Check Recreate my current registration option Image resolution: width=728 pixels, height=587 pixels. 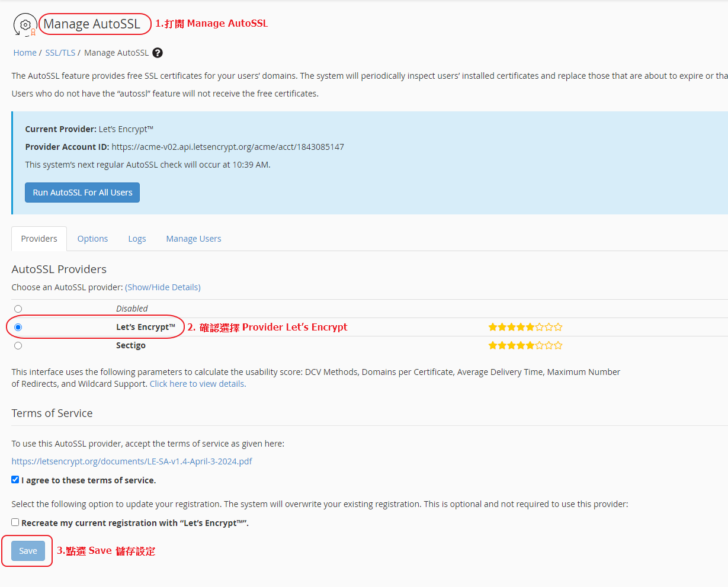point(15,522)
